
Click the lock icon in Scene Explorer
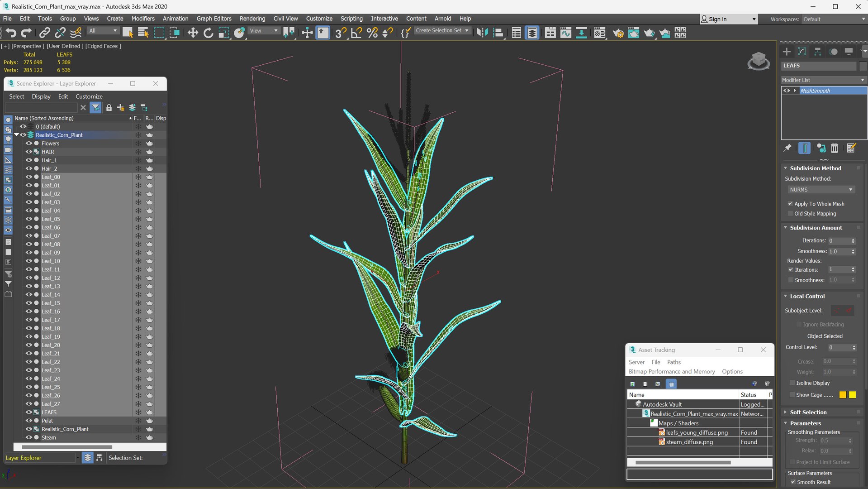click(x=109, y=107)
